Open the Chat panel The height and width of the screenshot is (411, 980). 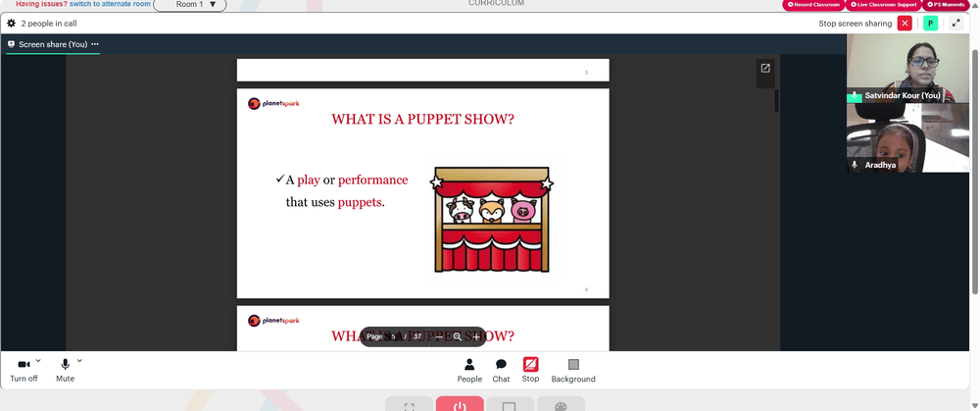[x=501, y=371]
